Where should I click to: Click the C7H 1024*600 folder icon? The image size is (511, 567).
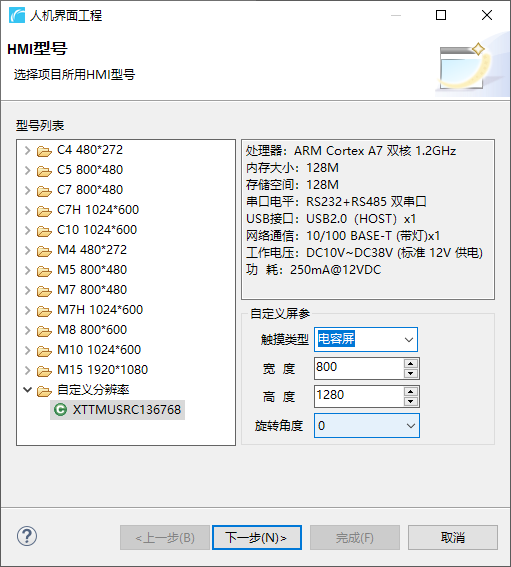[44, 211]
